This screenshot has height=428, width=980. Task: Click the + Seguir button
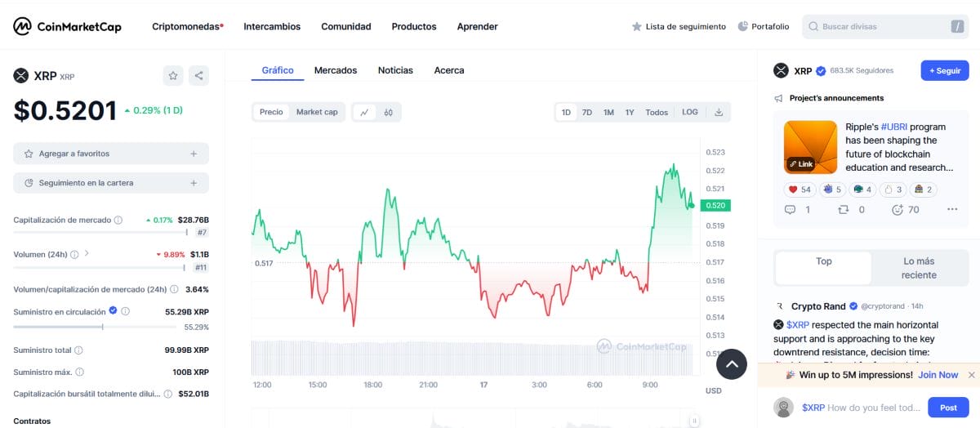pyautogui.click(x=945, y=70)
